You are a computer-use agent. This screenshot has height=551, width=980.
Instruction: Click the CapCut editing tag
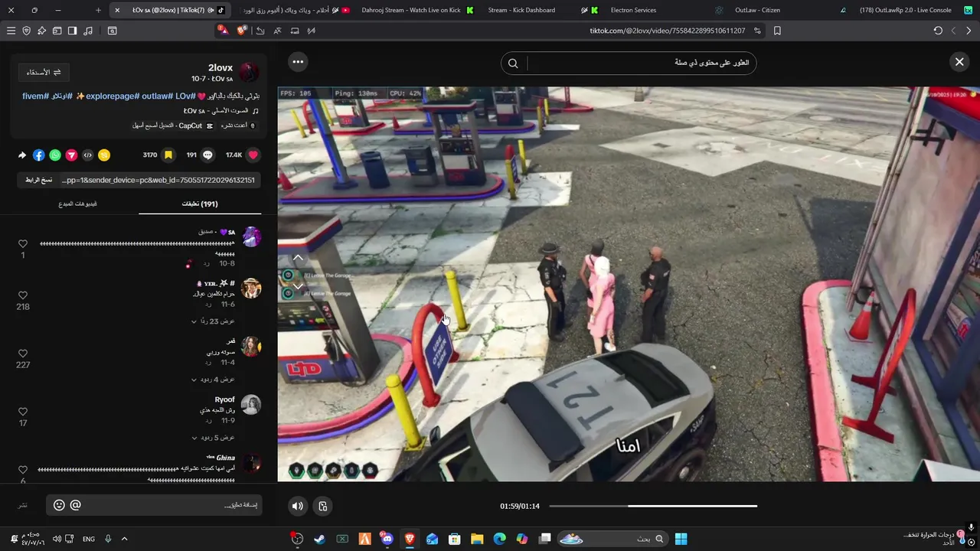pos(173,126)
